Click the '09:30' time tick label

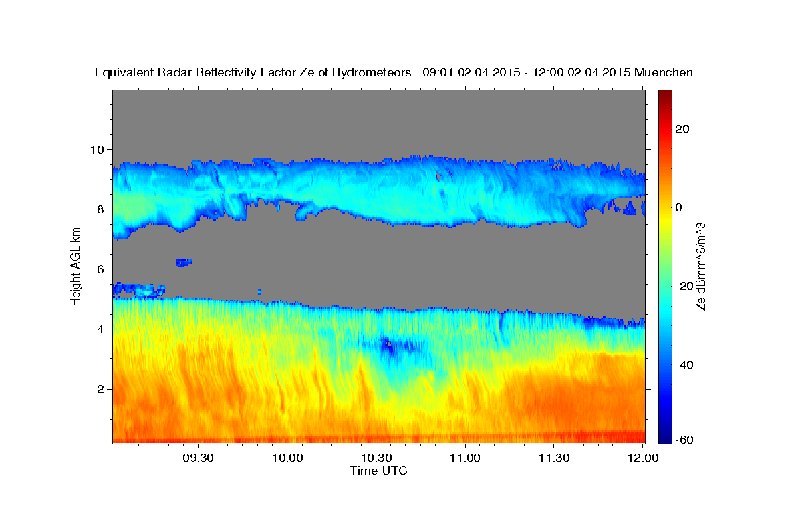click(198, 458)
